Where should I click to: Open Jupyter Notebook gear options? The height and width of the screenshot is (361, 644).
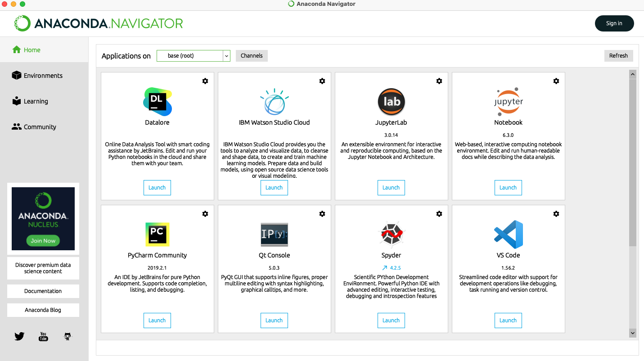[x=556, y=81]
